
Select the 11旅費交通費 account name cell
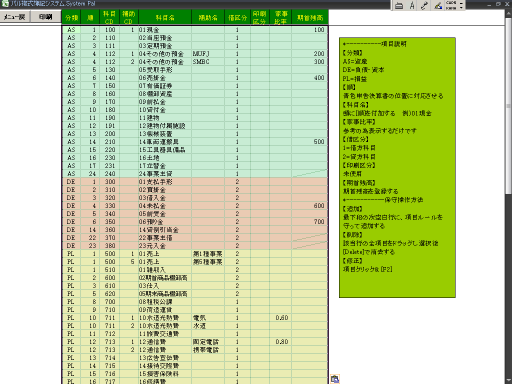pyautogui.click(x=165, y=334)
